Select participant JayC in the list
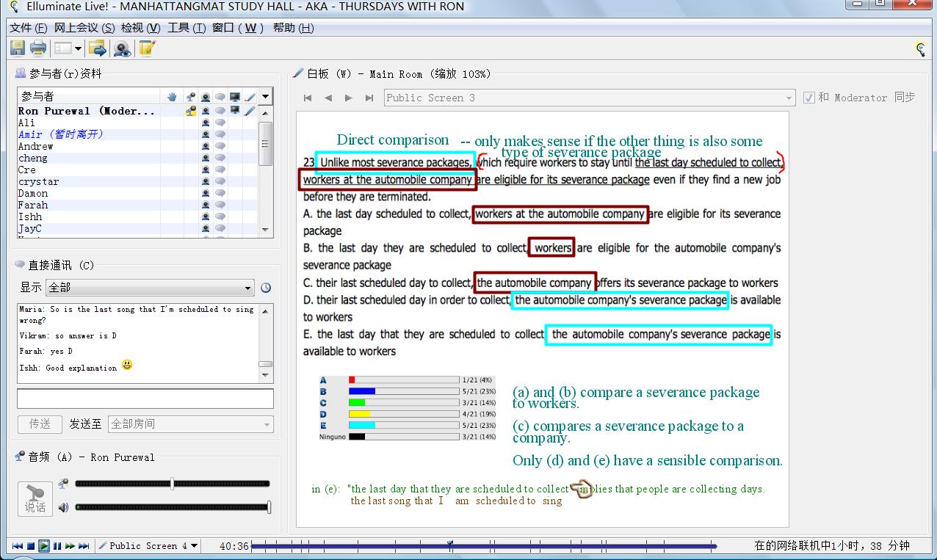This screenshot has width=937, height=560. coord(30,228)
